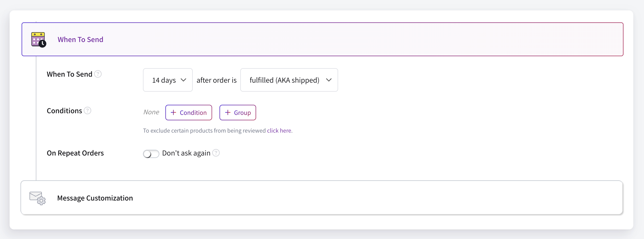Screen dimensions: 644x239
Task: Click the help icon beside When To Send label
Action: [98, 74]
